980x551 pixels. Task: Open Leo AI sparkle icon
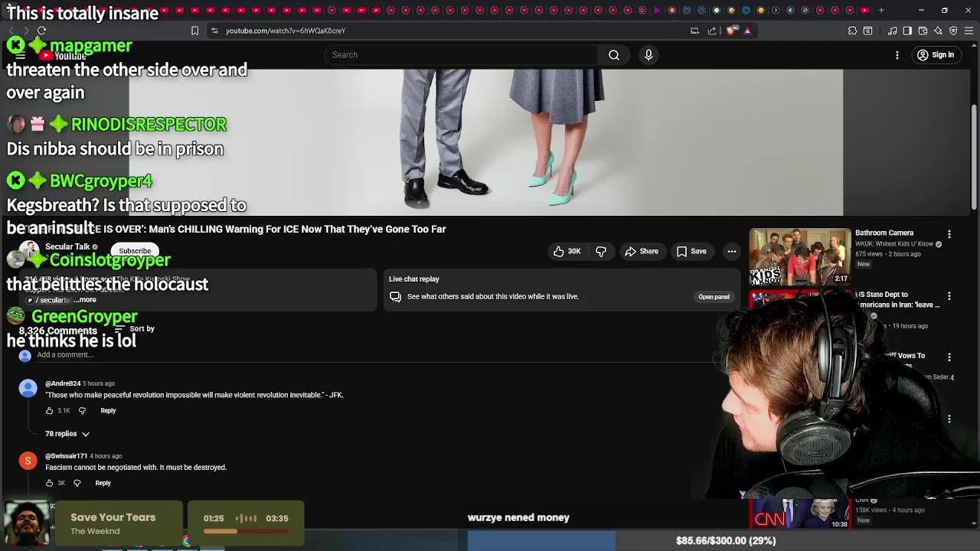pos(938,31)
